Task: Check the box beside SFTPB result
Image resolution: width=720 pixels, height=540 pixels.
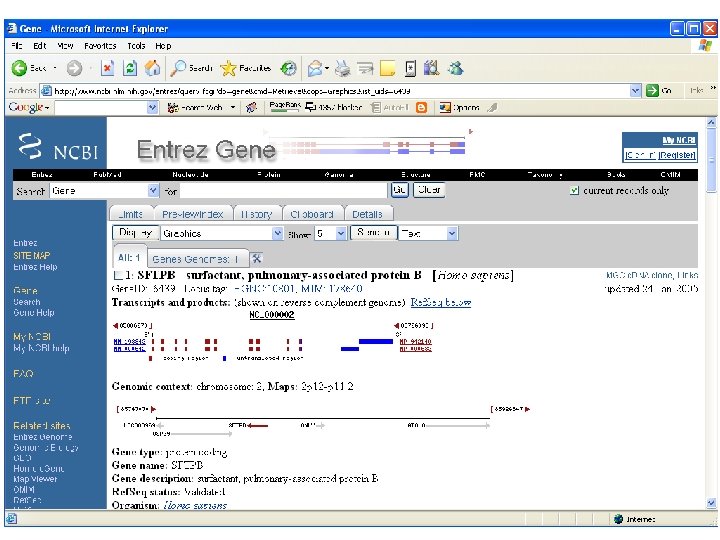Action: click(x=118, y=276)
